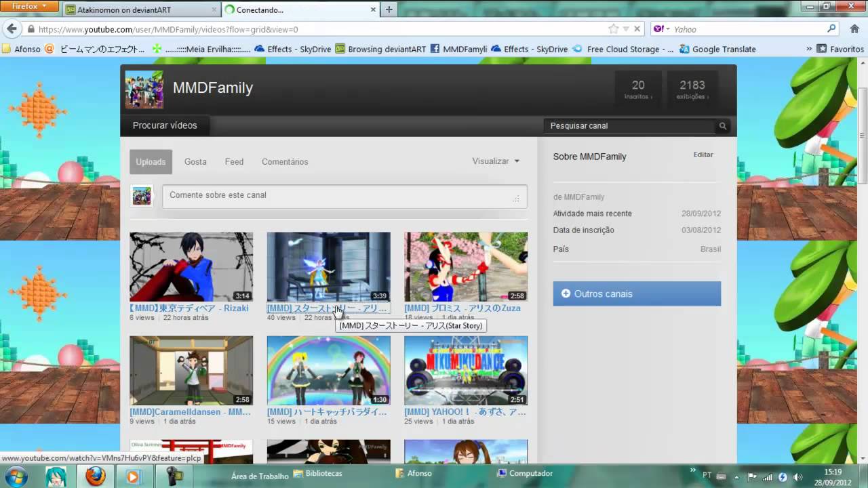Click the bookmark star in the address bar
Image resolution: width=868 pixels, height=488 pixels.
click(614, 29)
